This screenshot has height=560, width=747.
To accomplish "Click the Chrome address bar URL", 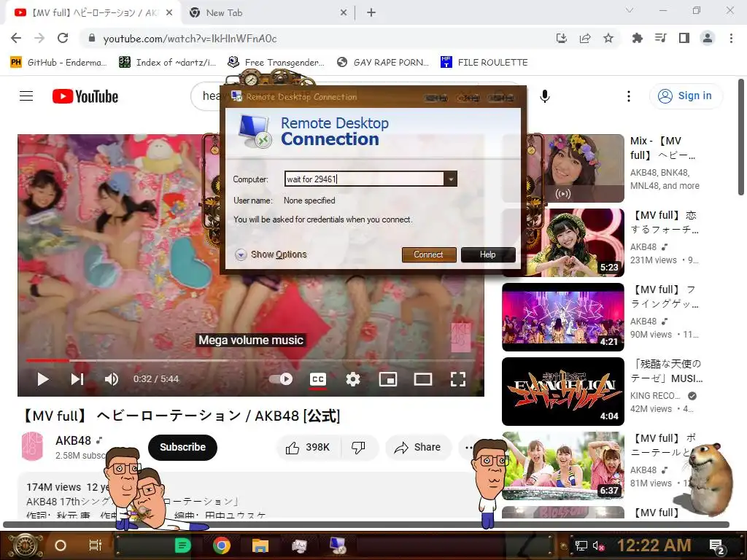I will click(190, 39).
